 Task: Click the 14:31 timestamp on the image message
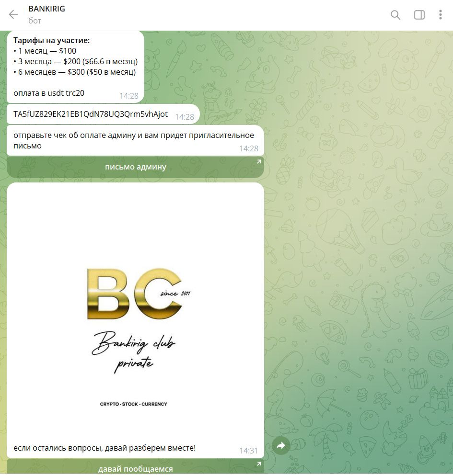(x=248, y=451)
